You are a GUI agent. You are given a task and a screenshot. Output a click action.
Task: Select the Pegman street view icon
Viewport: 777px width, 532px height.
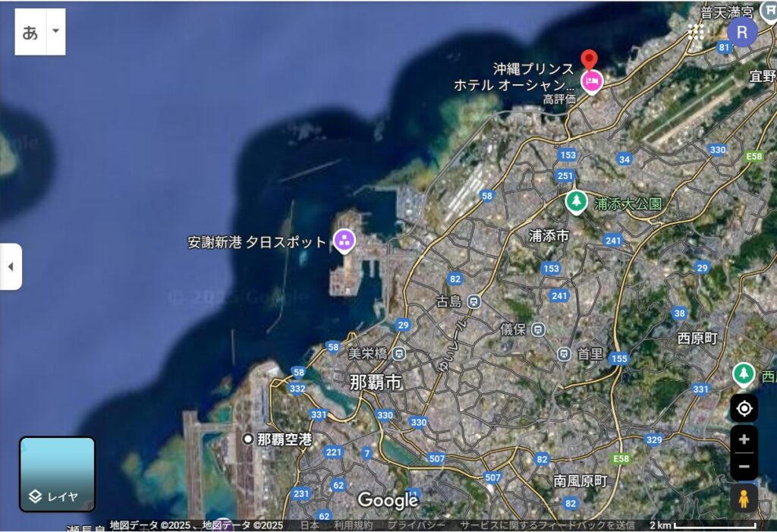743,499
